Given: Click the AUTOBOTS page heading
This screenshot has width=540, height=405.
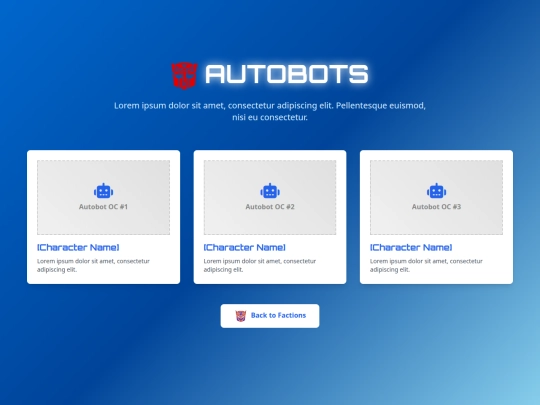Looking at the screenshot, I should [287, 74].
